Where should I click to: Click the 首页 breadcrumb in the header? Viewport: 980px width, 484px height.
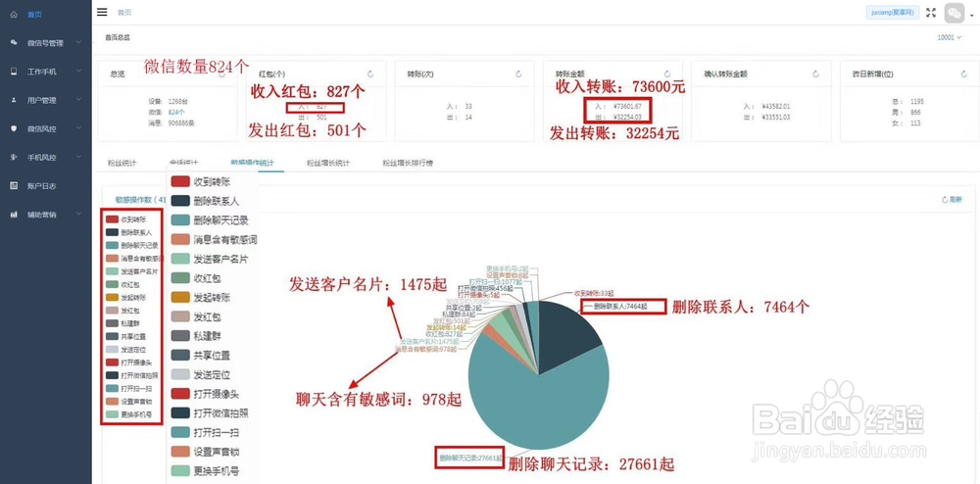click(x=124, y=13)
